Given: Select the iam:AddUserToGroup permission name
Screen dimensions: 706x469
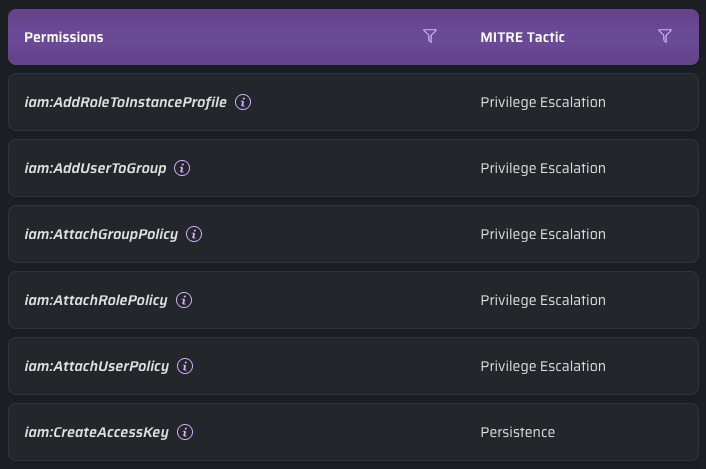Looking at the screenshot, I should pos(95,168).
